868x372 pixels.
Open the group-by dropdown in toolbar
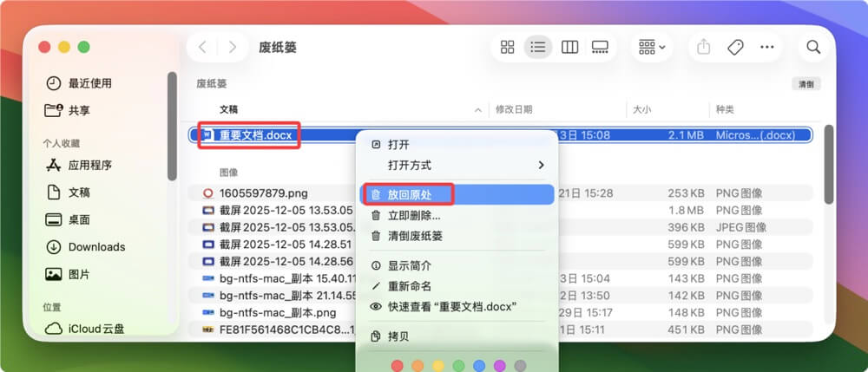point(652,47)
